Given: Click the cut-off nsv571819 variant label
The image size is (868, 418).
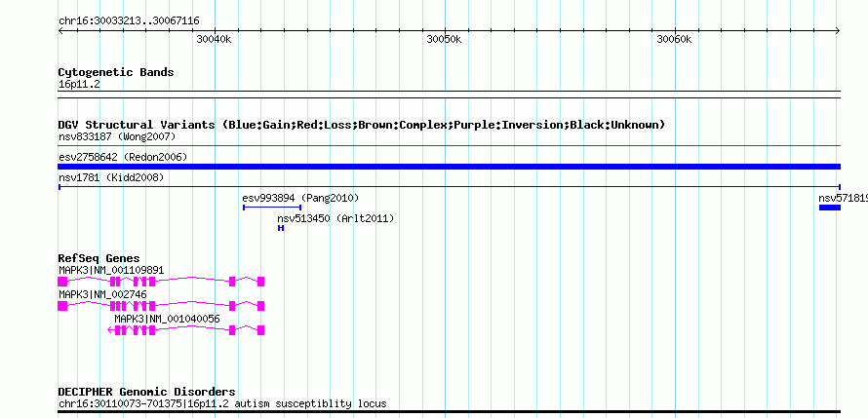Looking at the screenshot, I should (843, 198).
